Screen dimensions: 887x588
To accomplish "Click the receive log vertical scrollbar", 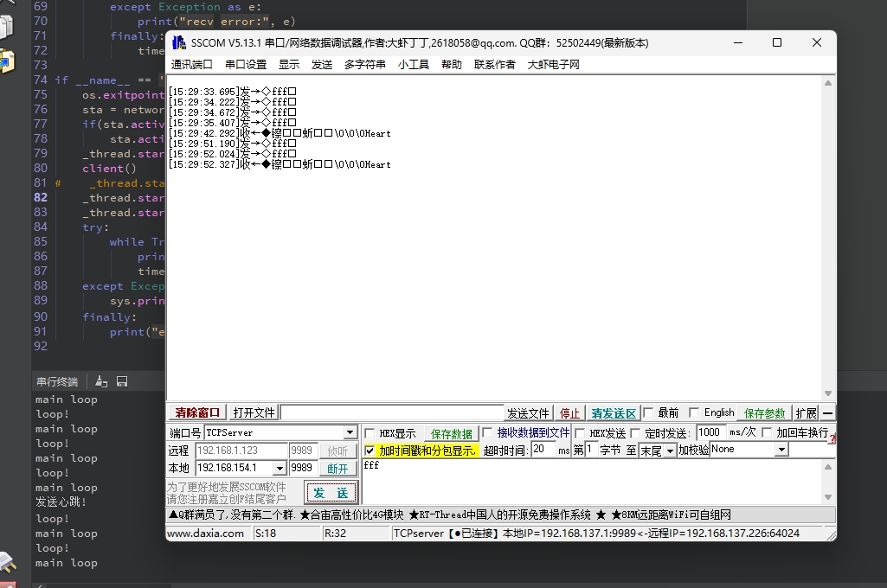I will 828,238.
